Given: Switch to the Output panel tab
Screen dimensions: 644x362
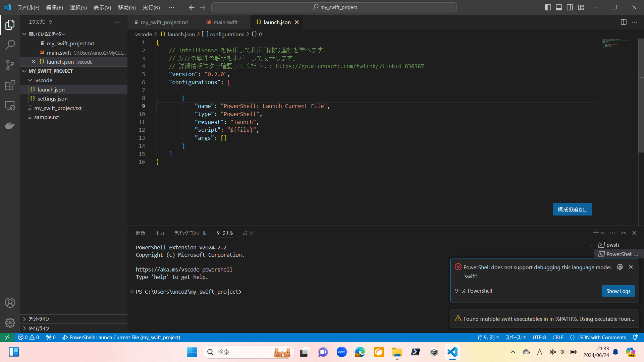Looking at the screenshot, I should (x=160, y=233).
